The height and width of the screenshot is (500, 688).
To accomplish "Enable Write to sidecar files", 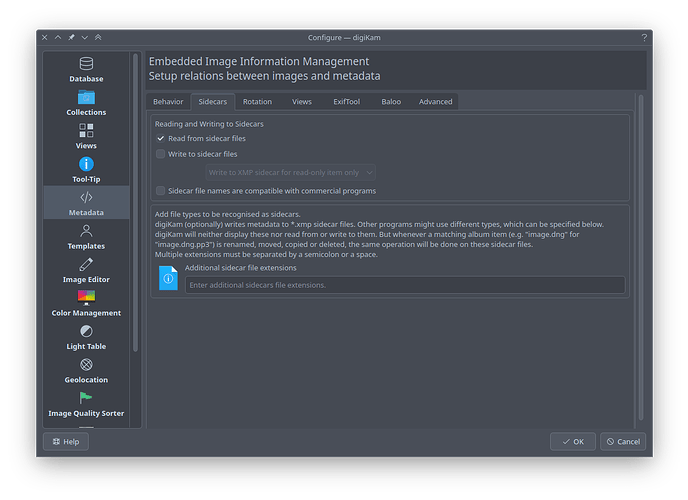I will point(161,154).
